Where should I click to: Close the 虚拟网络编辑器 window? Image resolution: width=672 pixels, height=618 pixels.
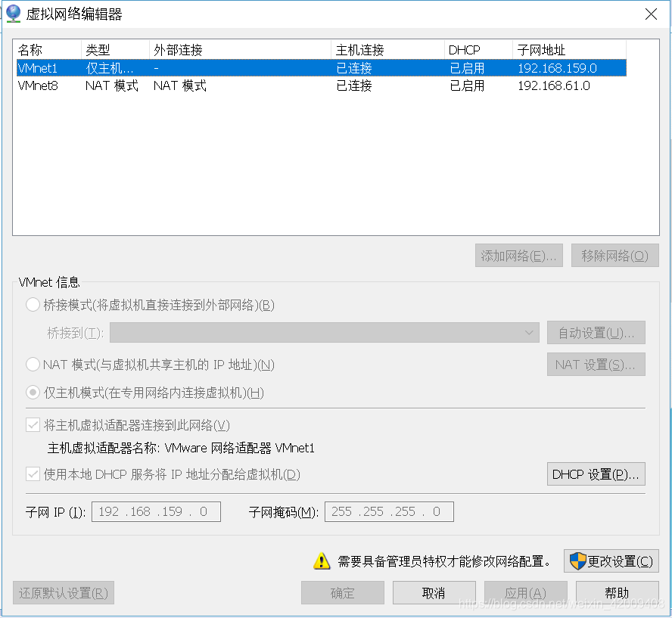point(651,14)
